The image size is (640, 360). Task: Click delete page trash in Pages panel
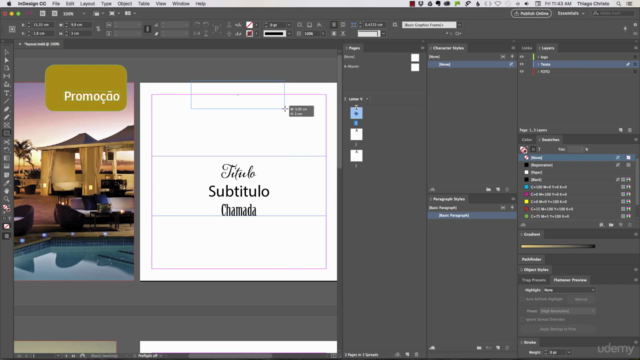(416, 355)
